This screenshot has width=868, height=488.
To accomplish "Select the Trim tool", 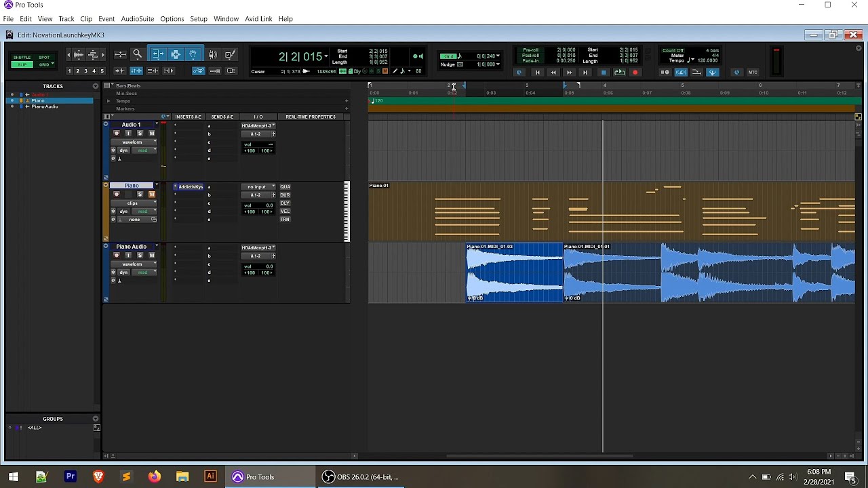I will click(157, 54).
